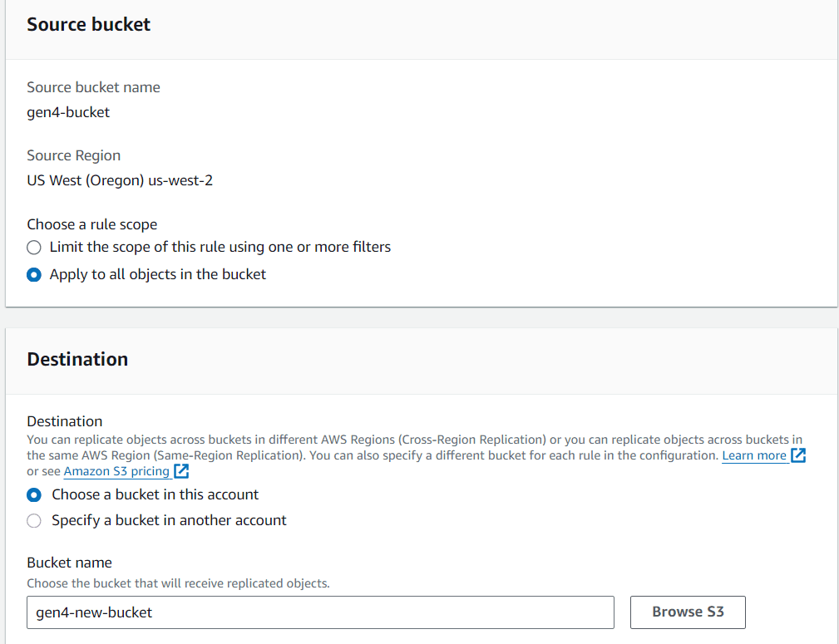Click the Source Region label
Viewport: 839px width, 644px height.
74,155
